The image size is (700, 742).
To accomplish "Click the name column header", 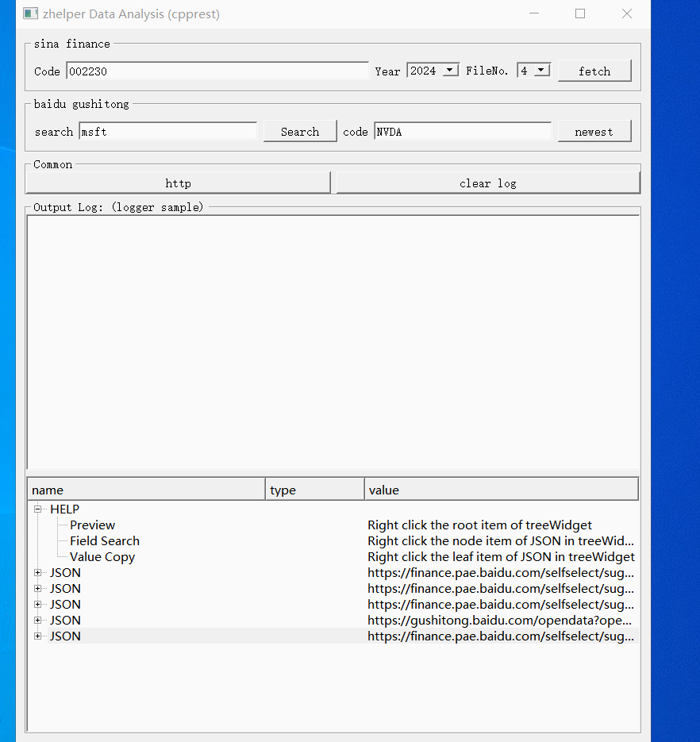I will tap(146, 490).
